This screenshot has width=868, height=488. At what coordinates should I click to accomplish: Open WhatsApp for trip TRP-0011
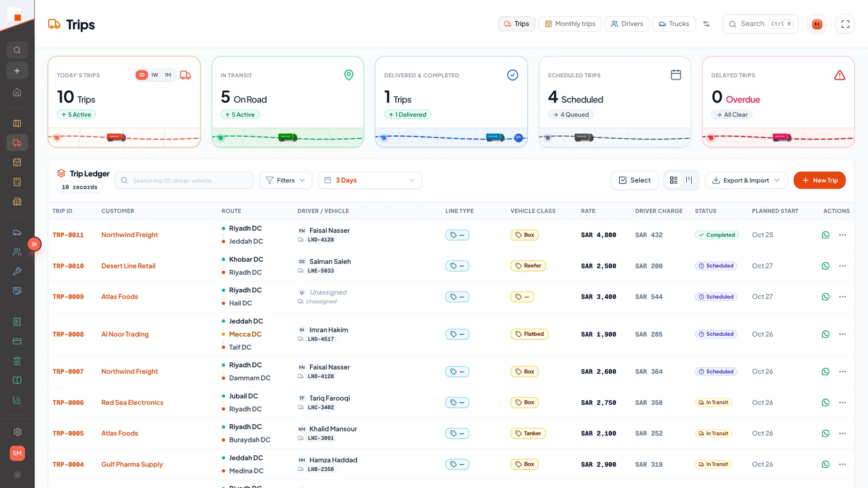[x=826, y=235]
